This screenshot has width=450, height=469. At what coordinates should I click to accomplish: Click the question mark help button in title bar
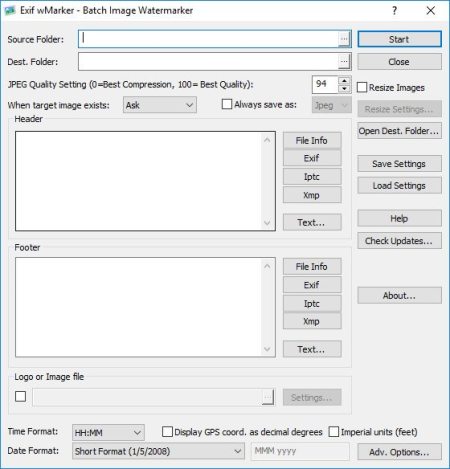click(x=394, y=11)
